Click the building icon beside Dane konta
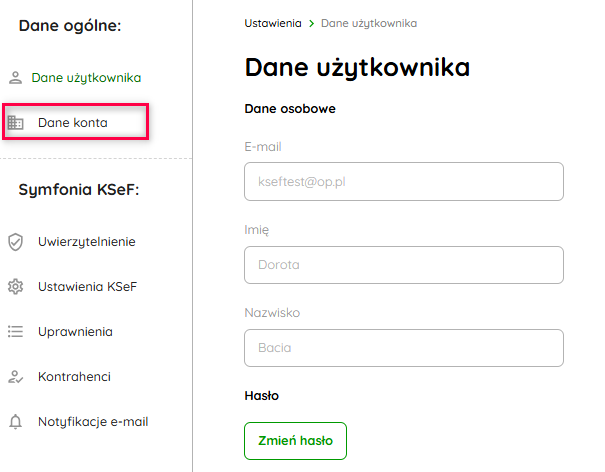Viewport: 605px width, 472px height. click(15, 123)
